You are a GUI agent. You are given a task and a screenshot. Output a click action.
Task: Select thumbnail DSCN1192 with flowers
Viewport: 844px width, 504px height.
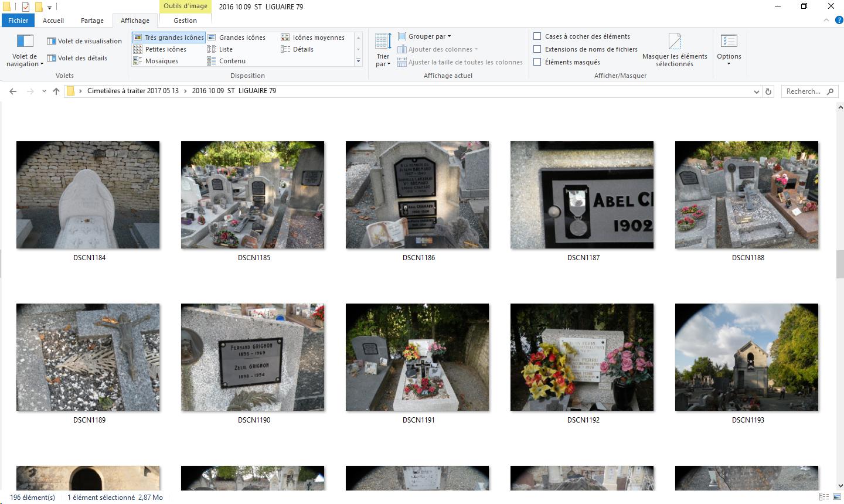pyautogui.click(x=582, y=357)
